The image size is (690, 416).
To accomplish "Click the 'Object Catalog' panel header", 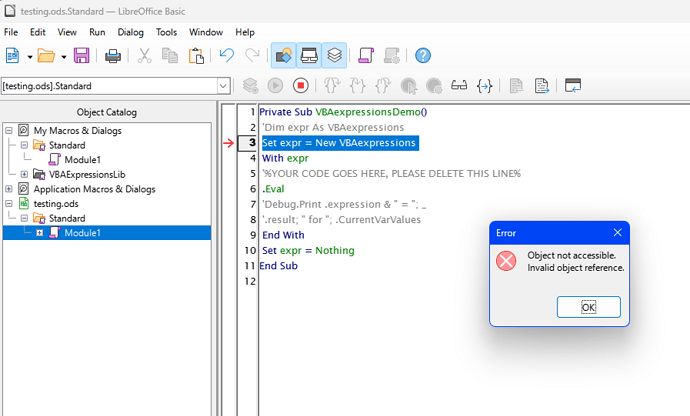I will [106, 112].
